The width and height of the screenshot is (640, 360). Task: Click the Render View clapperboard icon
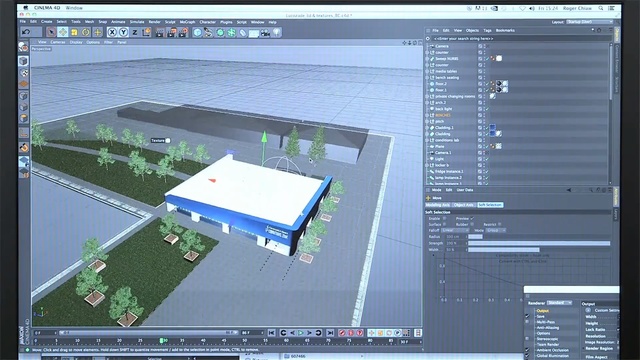tap(160, 33)
